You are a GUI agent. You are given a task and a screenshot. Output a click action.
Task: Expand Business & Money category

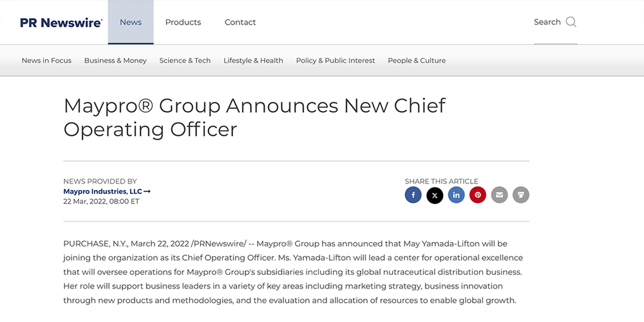(x=115, y=61)
